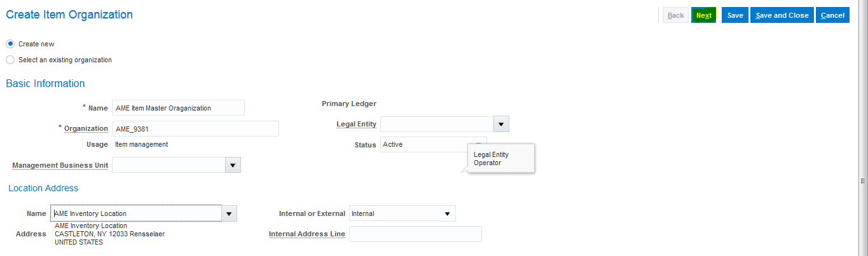The height and width of the screenshot is (256, 868).
Task: Click the AME Inventory Location name field
Action: tap(136, 213)
